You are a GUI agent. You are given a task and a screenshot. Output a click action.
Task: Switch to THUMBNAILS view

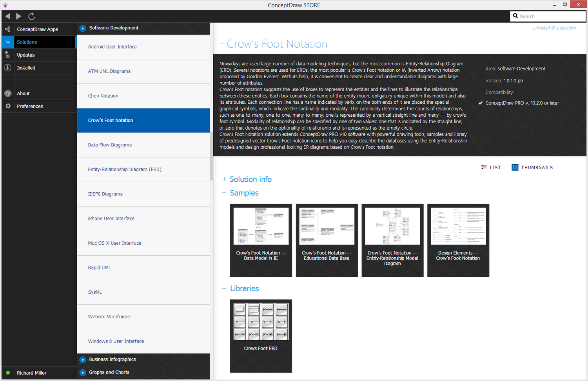[532, 167]
